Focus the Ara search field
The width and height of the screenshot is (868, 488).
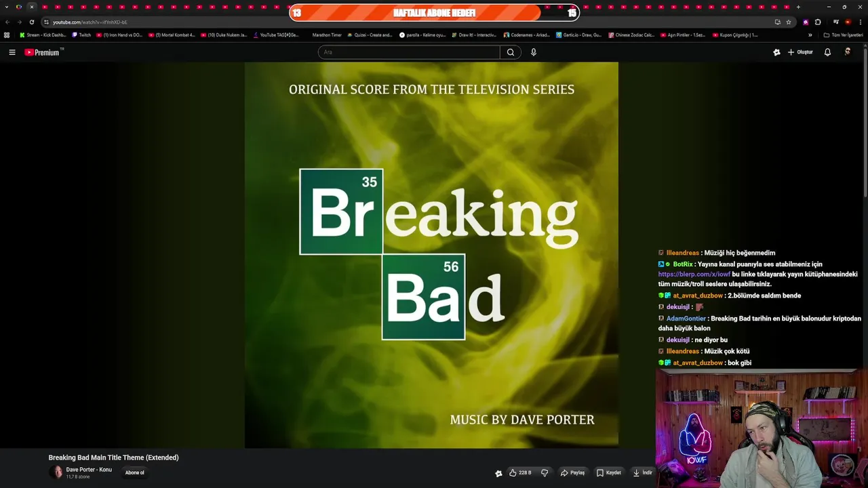[409, 52]
